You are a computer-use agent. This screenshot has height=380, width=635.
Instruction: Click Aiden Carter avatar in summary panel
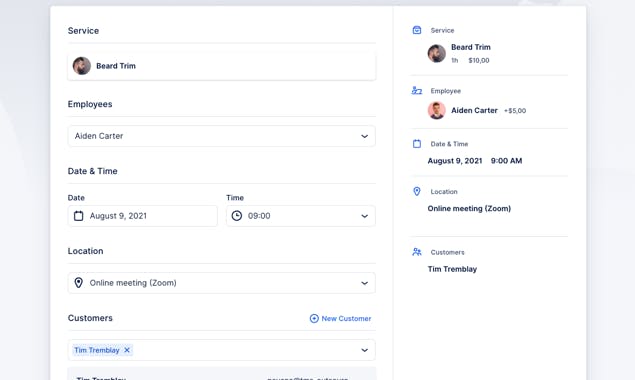point(437,110)
